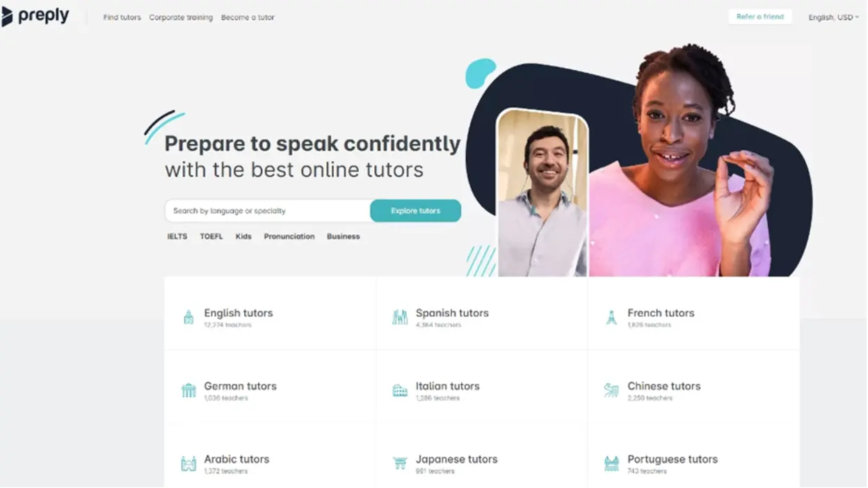The image size is (868, 488).
Task: Click the Preply logo icon
Action: [7, 17]
